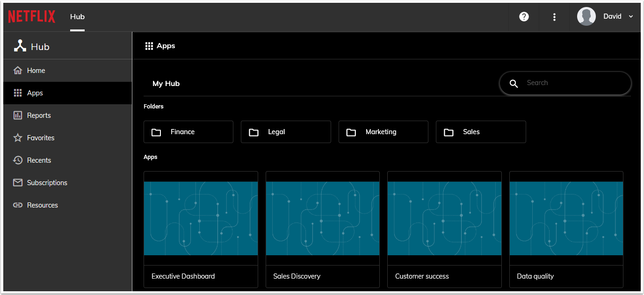Click the Subscriptions envelope icon
Image resolution: width=644 pixels, height=295 pixels.
(18, 182)
